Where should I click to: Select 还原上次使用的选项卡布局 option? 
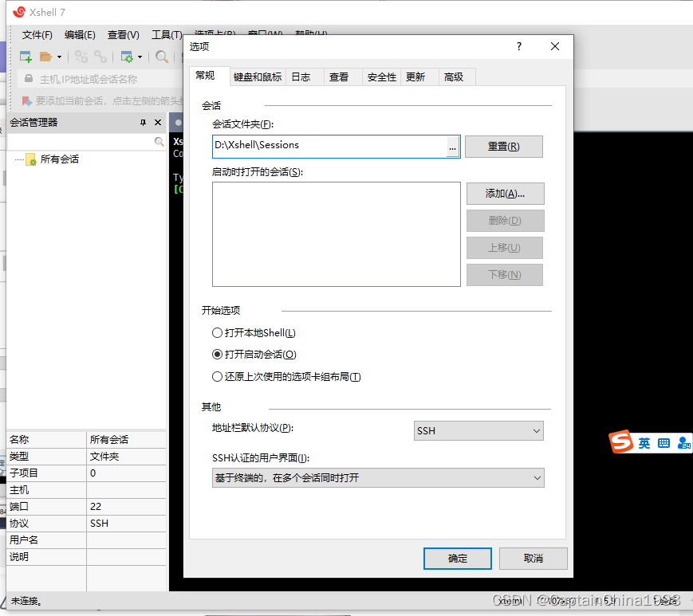217,376
